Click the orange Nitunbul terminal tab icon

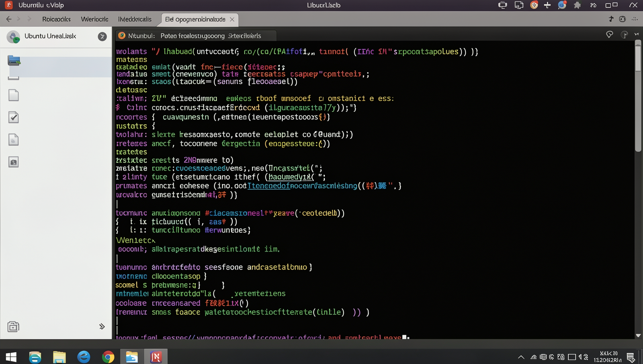tap(122, 35)
